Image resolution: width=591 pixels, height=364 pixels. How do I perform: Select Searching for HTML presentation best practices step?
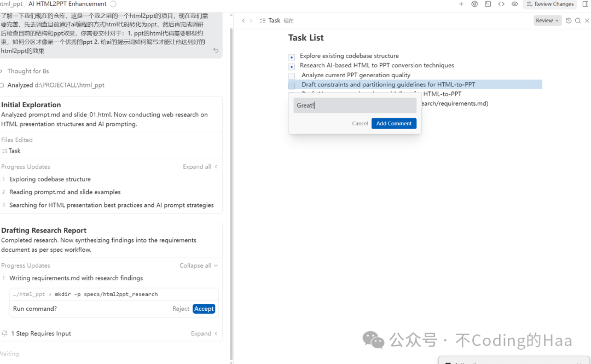[x=112, y=205]
